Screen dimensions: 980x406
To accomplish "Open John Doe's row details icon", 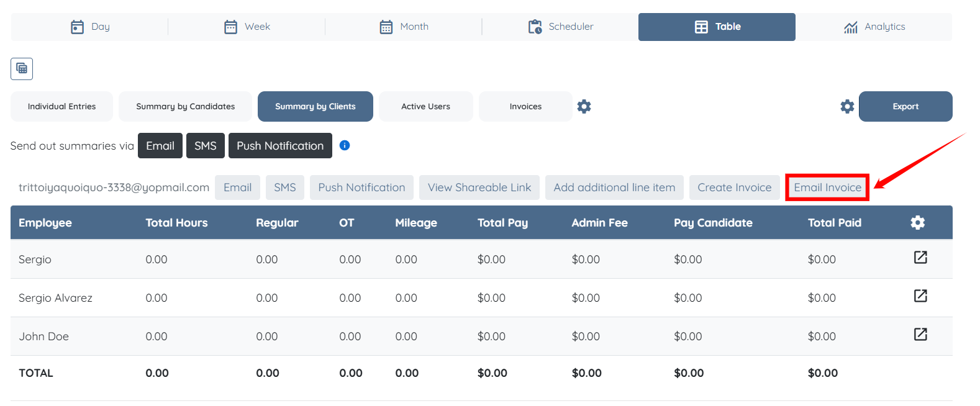I will 920,335.
